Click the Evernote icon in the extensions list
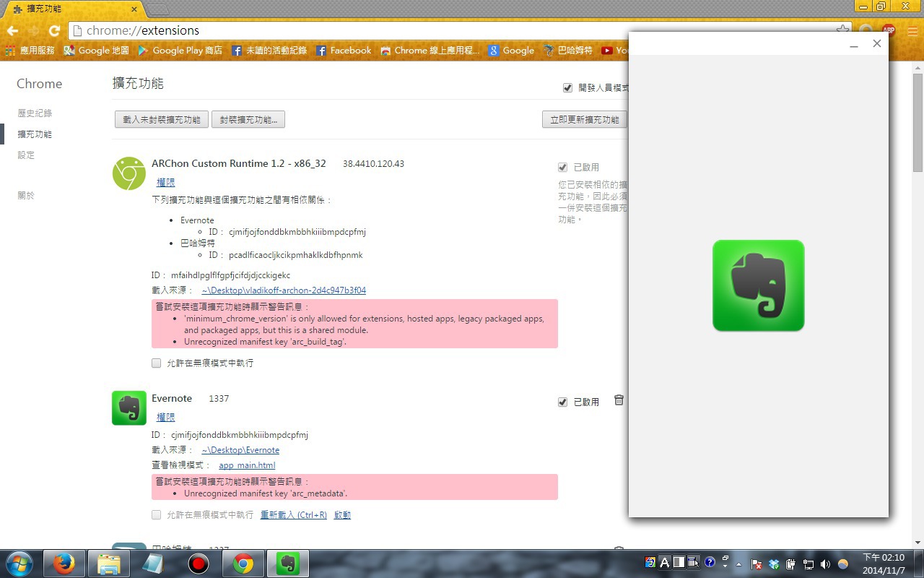924x578 pixels. (x=129, y=408)
